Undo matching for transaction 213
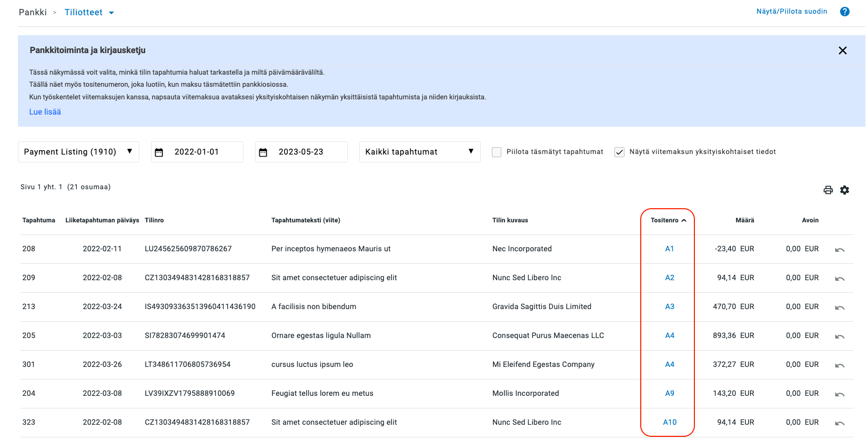 click(840, 308)
